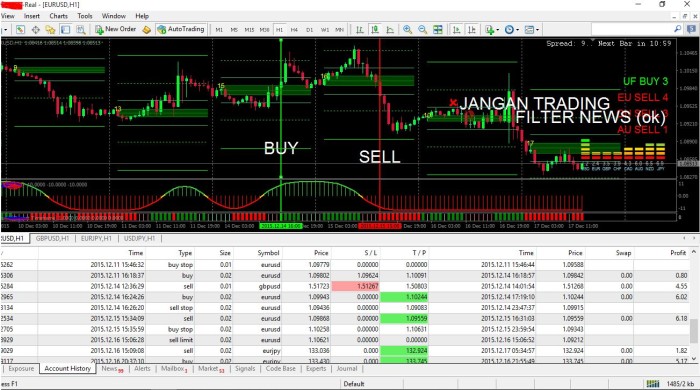This screenshot has height=390, width=700.
Task: Select the Account History tab
Action: pos(67,369)
